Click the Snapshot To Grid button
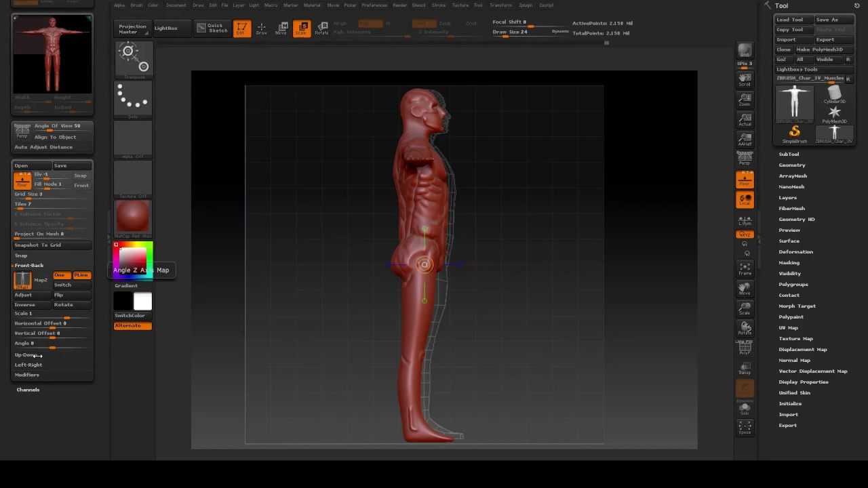 coord(52,245)
